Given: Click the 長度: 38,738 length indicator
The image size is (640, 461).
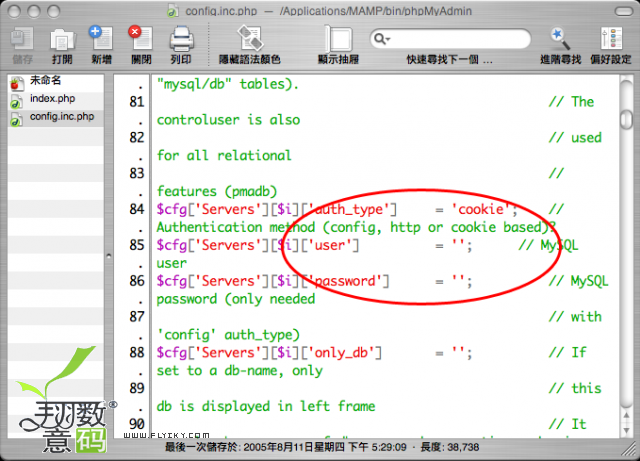Looking at the screenshot, I should [449, 447].
